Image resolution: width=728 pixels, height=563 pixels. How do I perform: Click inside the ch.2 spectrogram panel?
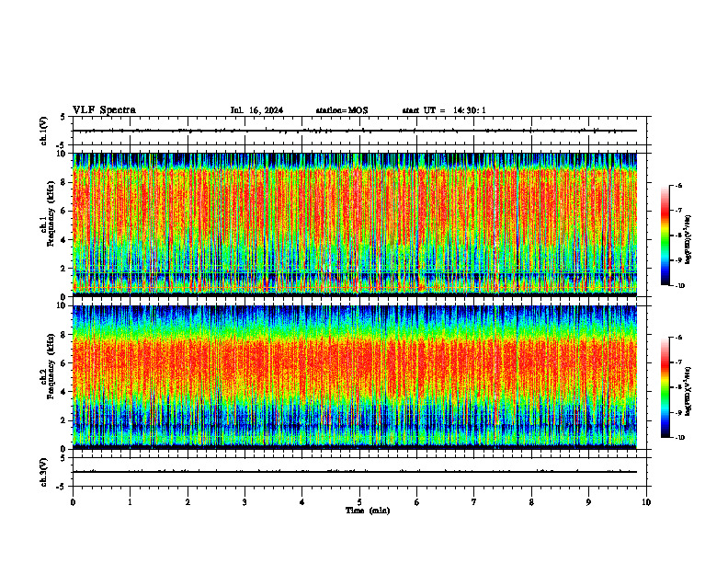355,377
